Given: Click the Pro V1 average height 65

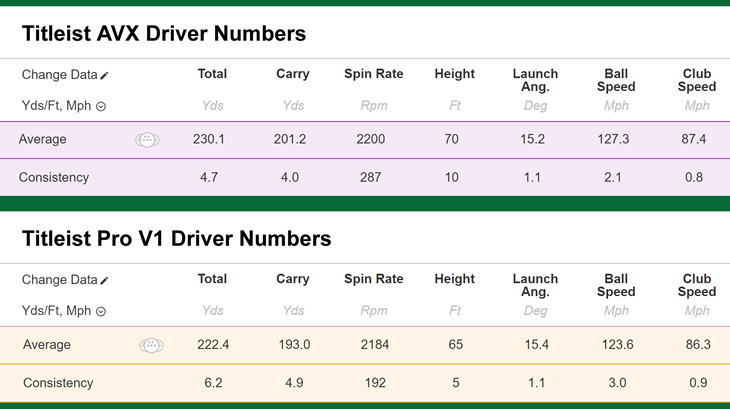Looking at the screenshot, I should tap(456, 345).
